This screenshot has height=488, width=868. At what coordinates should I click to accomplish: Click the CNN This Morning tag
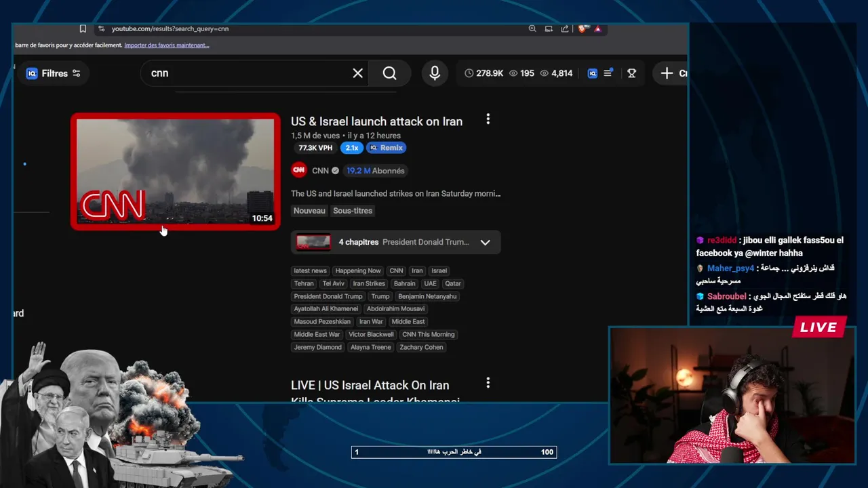[429, 334]
